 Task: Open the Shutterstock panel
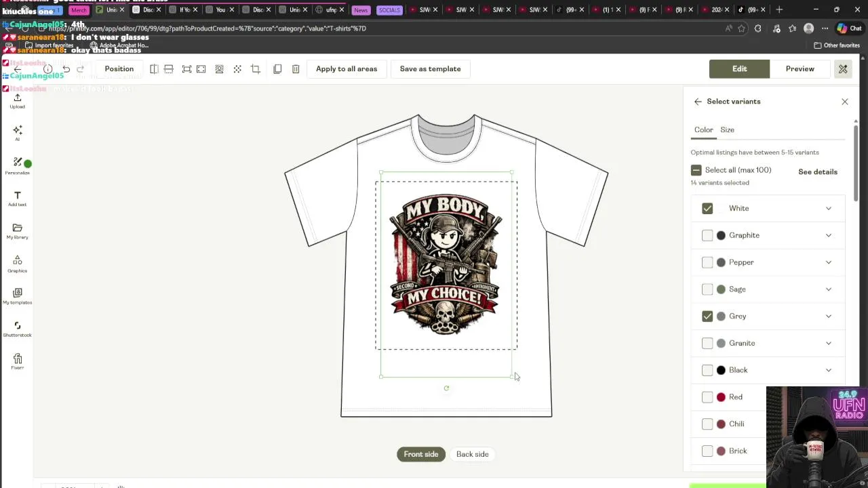(17, 329)
